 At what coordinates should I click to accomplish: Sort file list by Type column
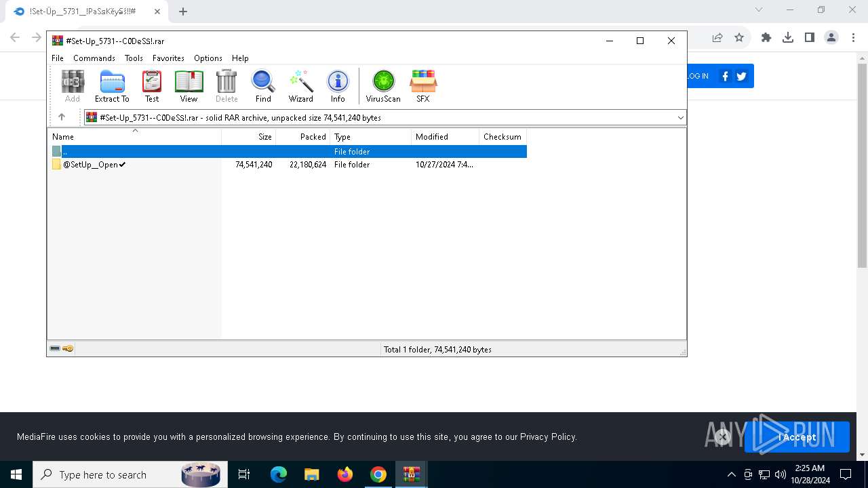[371, 136]
